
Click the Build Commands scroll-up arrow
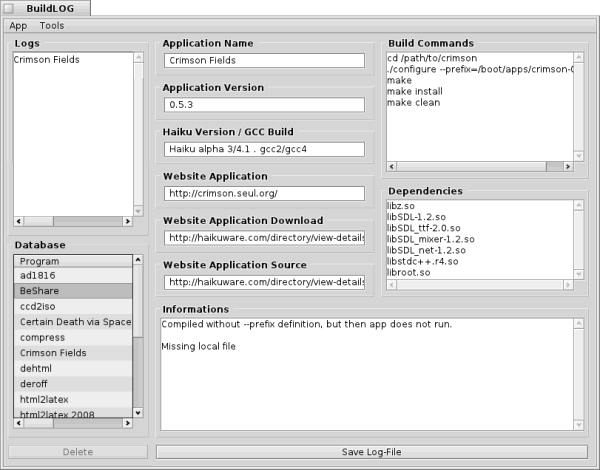(579, 58)
